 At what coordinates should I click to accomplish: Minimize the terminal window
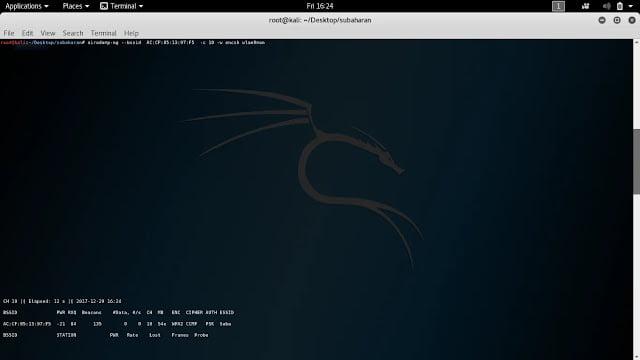tap(602, 20)
